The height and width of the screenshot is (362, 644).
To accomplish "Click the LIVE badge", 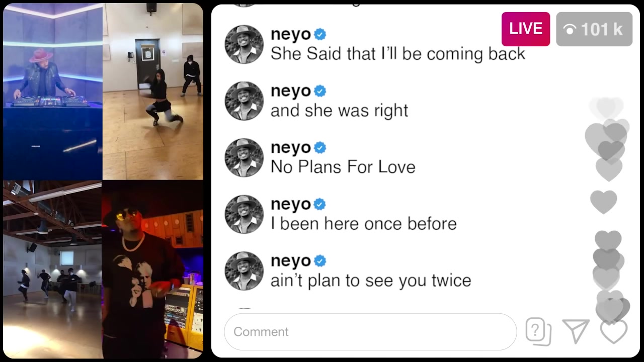I will click(526, 29).
